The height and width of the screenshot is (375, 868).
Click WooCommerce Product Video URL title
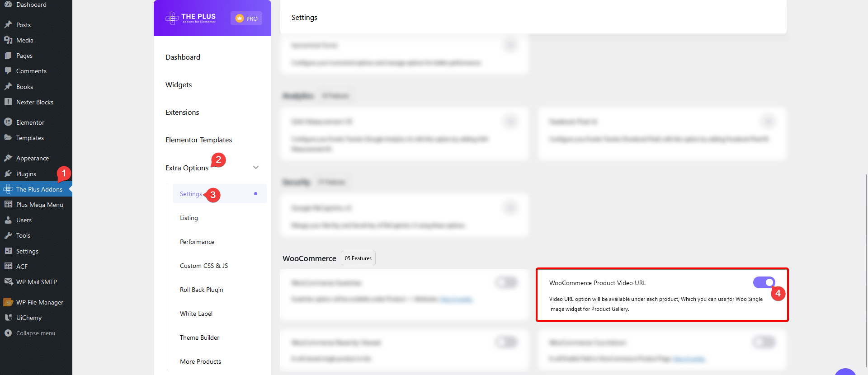[x=598, y=283]
